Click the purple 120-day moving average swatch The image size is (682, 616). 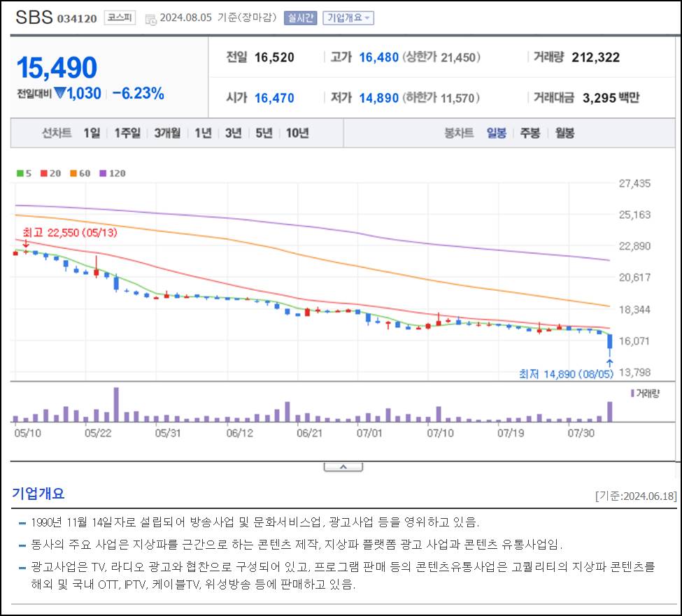103,173
